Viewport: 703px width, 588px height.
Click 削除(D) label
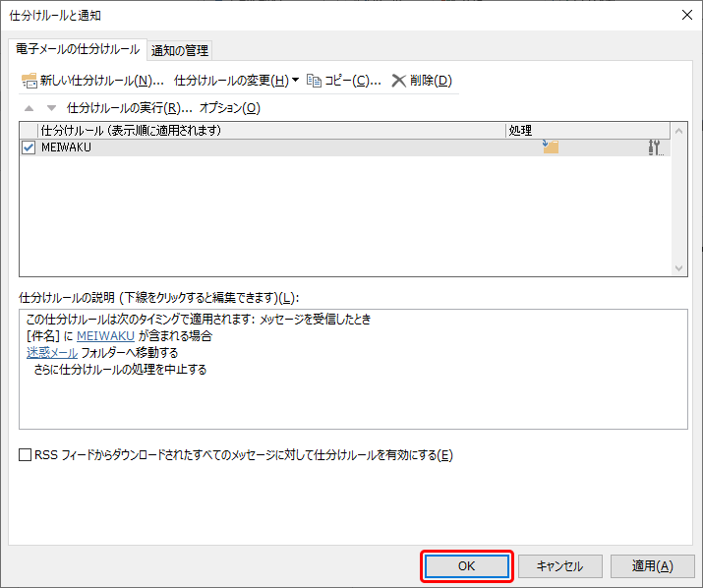(431, 81)
